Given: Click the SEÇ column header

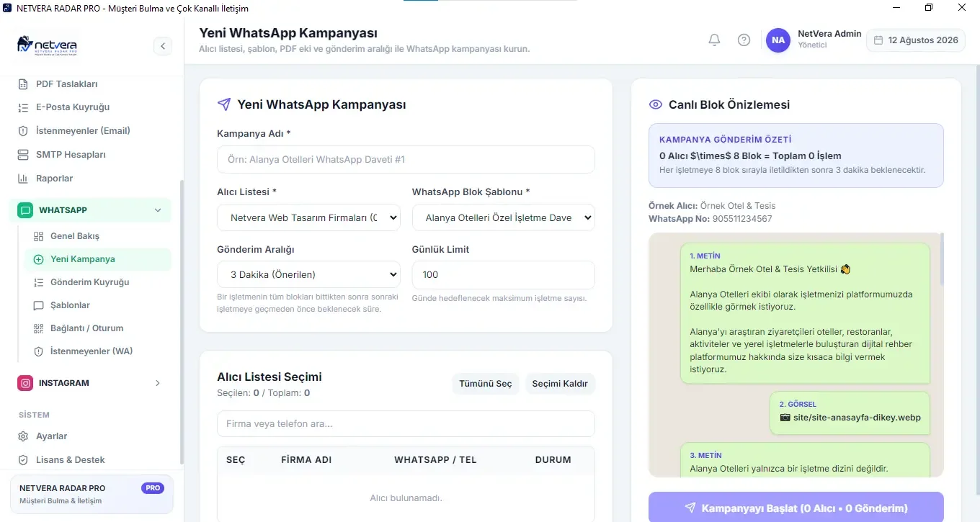Looking at the screenshot, I should 236,460.
